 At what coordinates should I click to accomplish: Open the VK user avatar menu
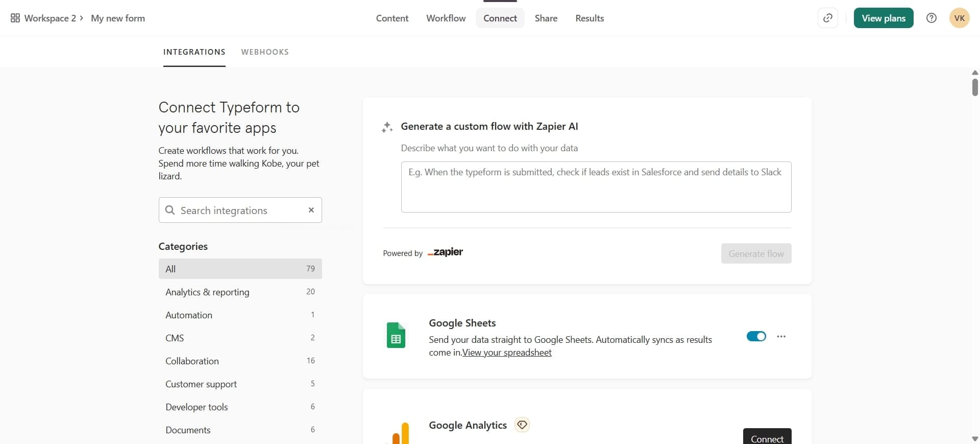click(x=959, y=18)
